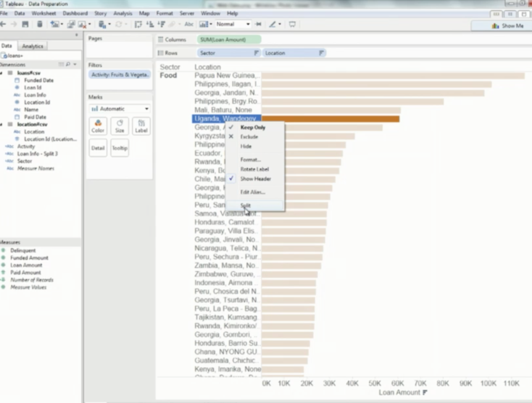Image resolution: width=532 pixels, height=403 pixels.
Task: Collapse the loans#csv table tree
Action: click(x=2, y=73)
